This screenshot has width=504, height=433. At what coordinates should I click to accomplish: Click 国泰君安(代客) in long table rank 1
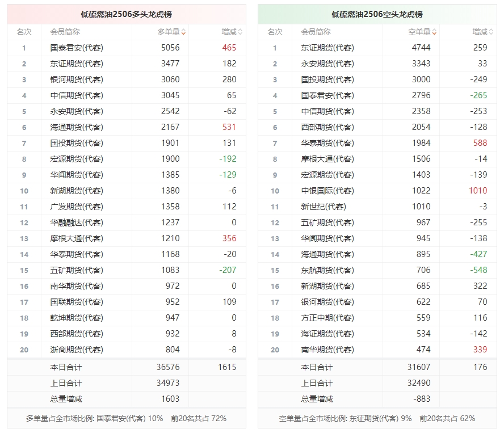tap(77, 48)
